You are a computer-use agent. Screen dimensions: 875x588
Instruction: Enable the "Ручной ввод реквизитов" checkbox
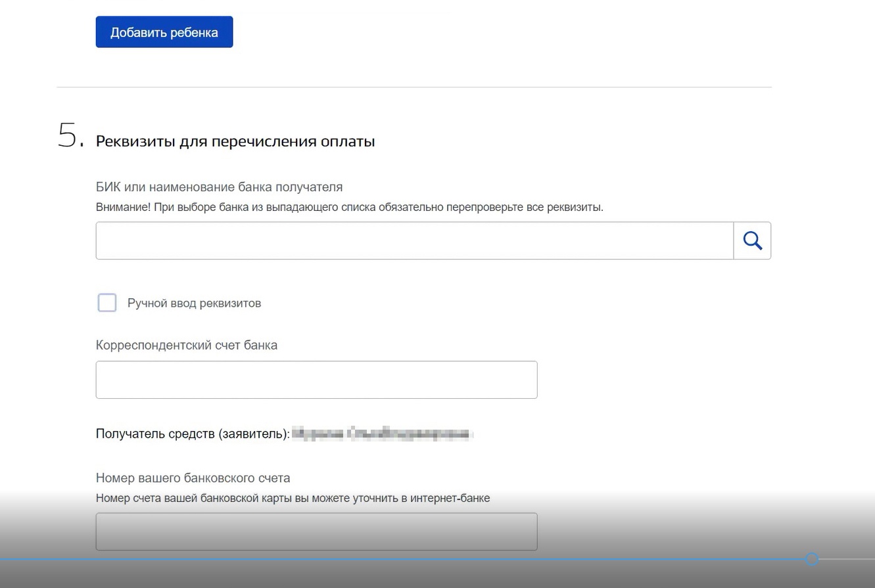[107, 303]
